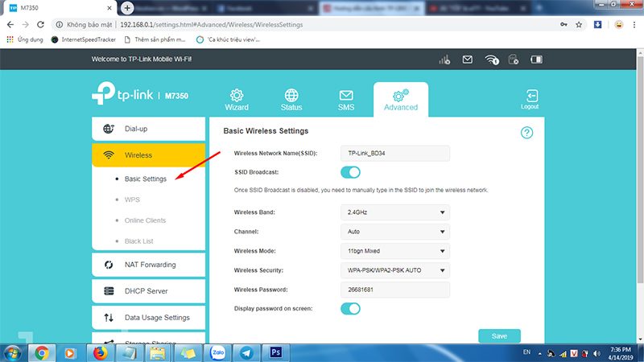Image resolution: width=644 pixels, height=362 pixels.
Task: Click the Save button
Action: pos(499,336)
